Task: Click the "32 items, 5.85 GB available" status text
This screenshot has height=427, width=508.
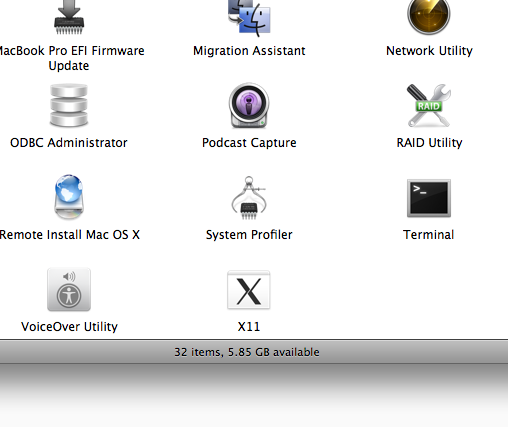Action: pos(247,352)
